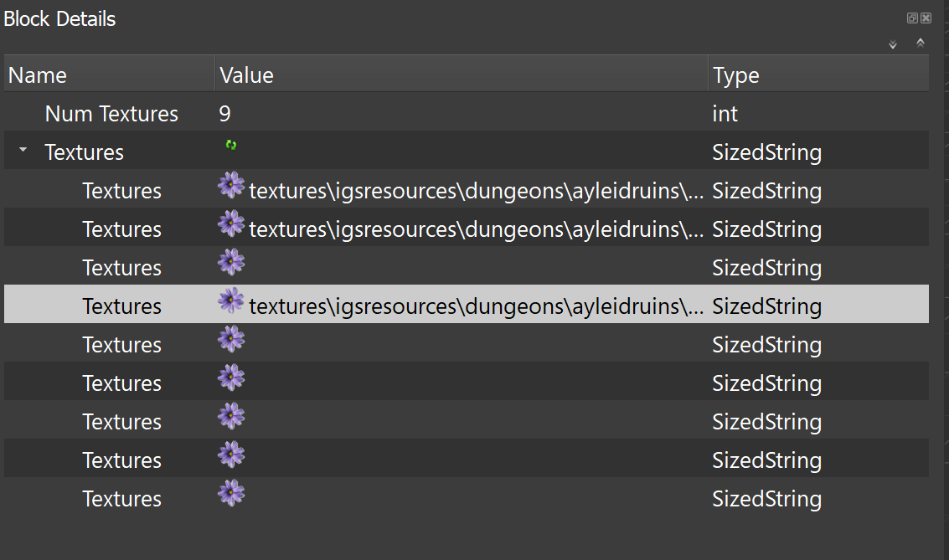This screenshot has height=560, width=949.
Task: Select the first texture path value
Action: pos(476,191)
